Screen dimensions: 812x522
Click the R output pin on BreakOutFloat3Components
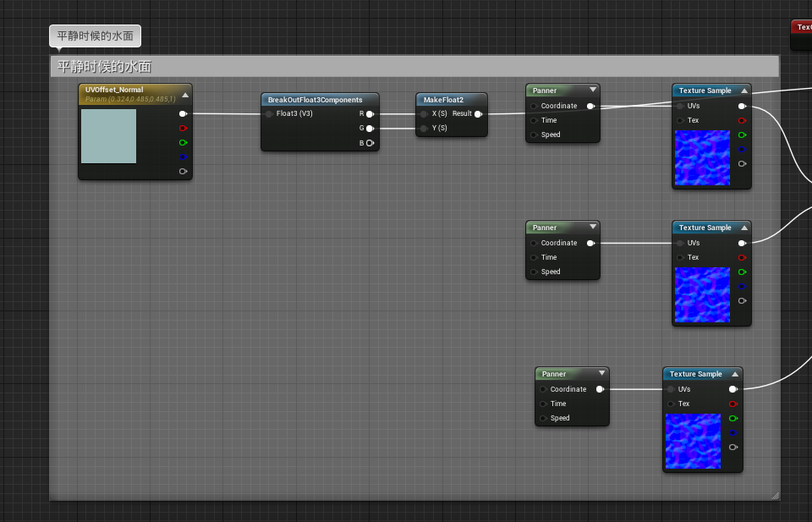coord(370,113)
